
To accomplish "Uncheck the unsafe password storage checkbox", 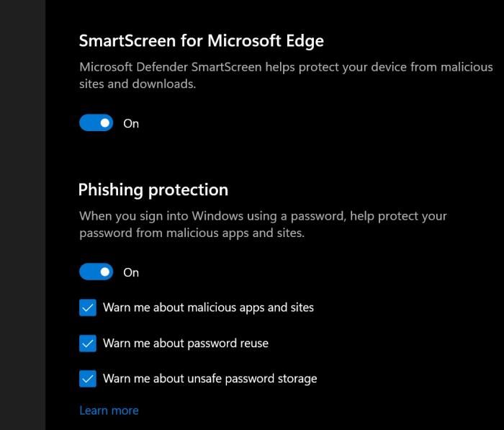I will (x=88, y=379).
